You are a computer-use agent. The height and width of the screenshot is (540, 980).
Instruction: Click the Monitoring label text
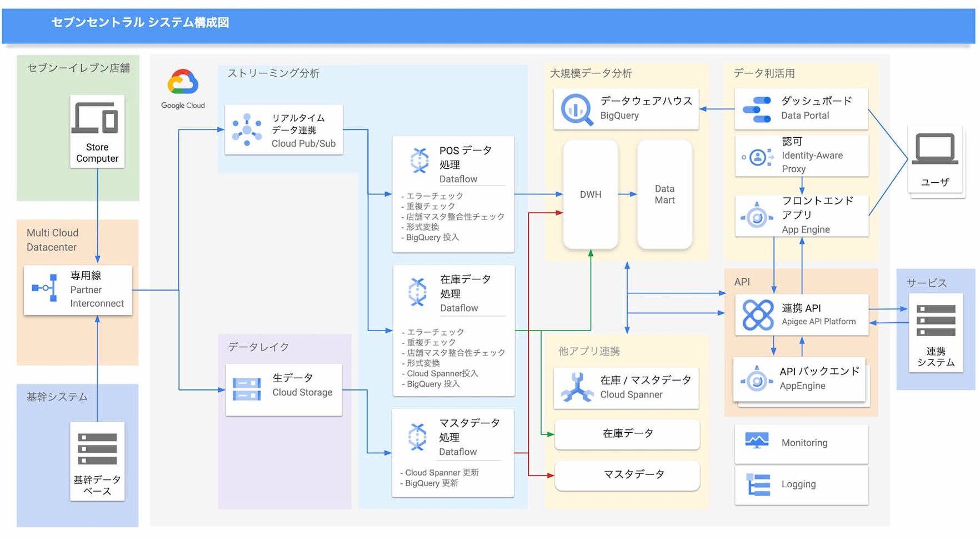804,443
